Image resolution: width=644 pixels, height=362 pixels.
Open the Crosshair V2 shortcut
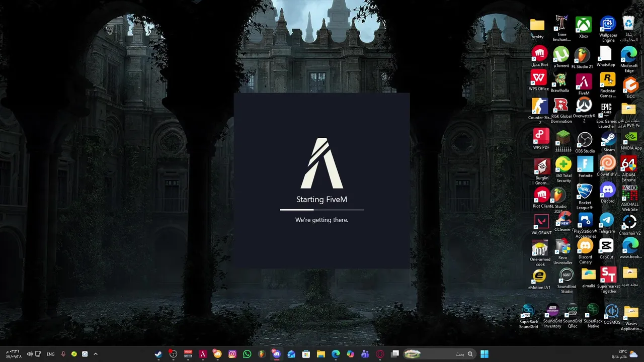(630, 225)
